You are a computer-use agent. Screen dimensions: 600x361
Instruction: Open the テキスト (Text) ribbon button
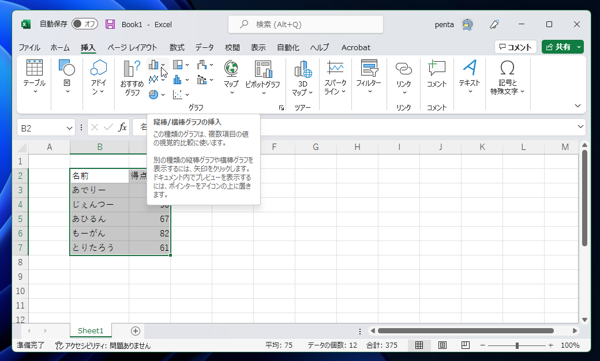point(470,77)
